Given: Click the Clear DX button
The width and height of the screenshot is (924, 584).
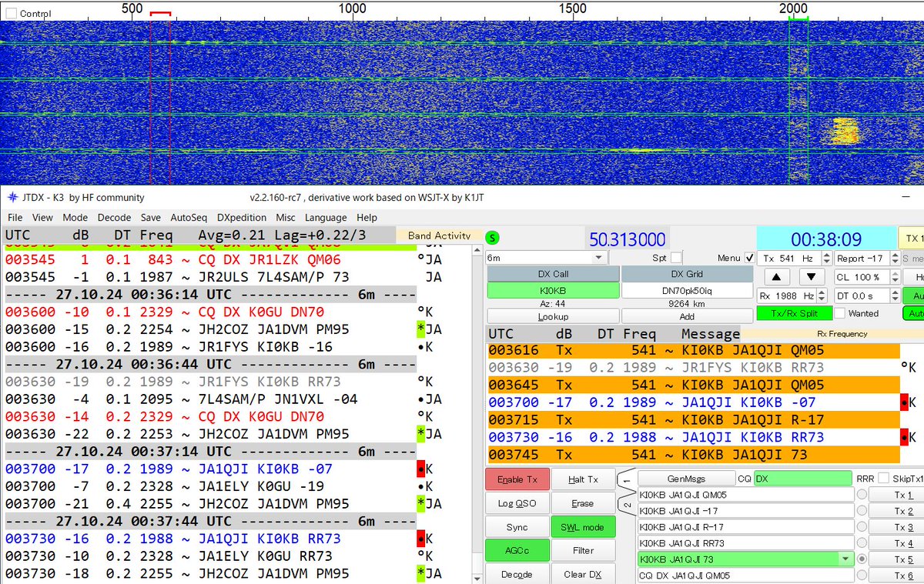Looking at the screenshot, I should click(x=583, y=574).
